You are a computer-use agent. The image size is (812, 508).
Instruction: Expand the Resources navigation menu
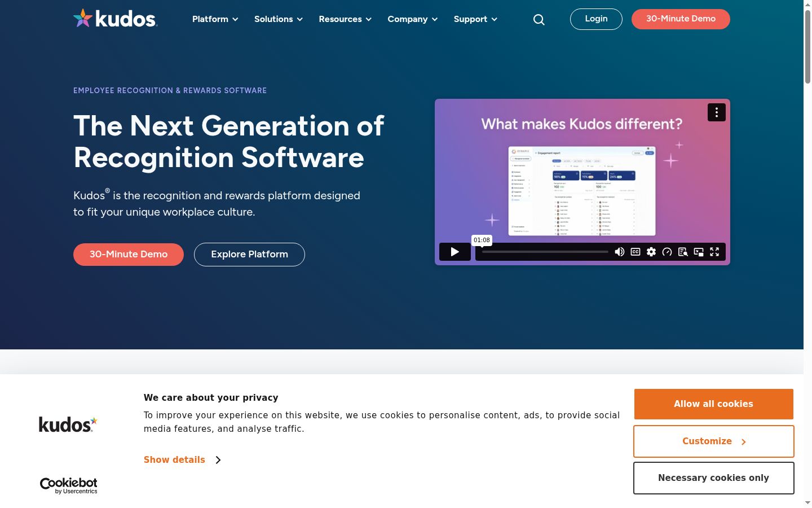(x=345, y=19)
